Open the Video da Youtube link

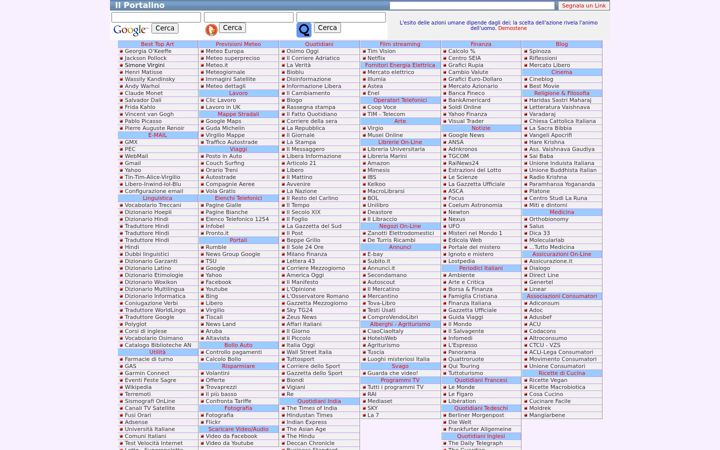click(229, 444)
